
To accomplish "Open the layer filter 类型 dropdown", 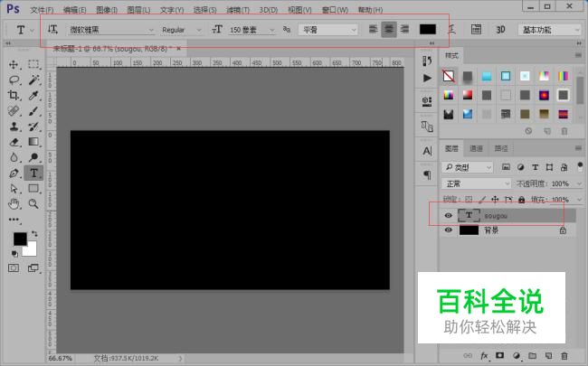I will [x=467, y=167].
